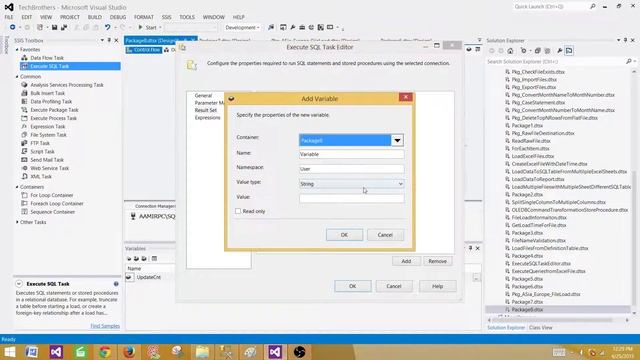Open the SSIS menu
The image size is (640, 360).
(x=167, y=17)
